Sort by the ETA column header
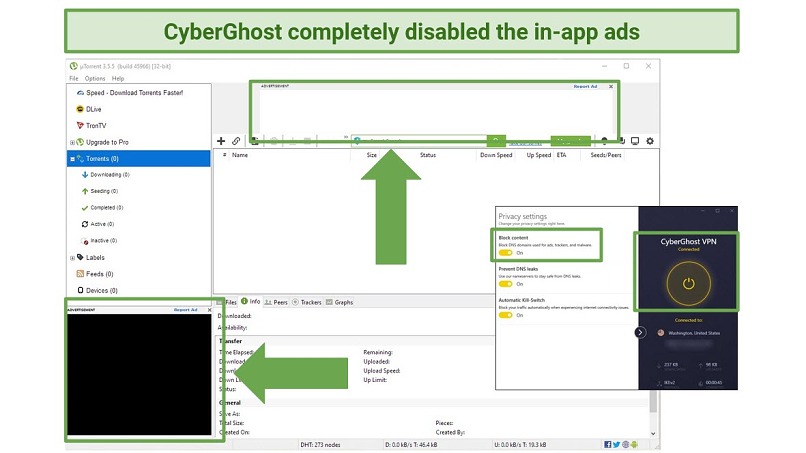Screen dimensions: 806x453 click(561, 155)
